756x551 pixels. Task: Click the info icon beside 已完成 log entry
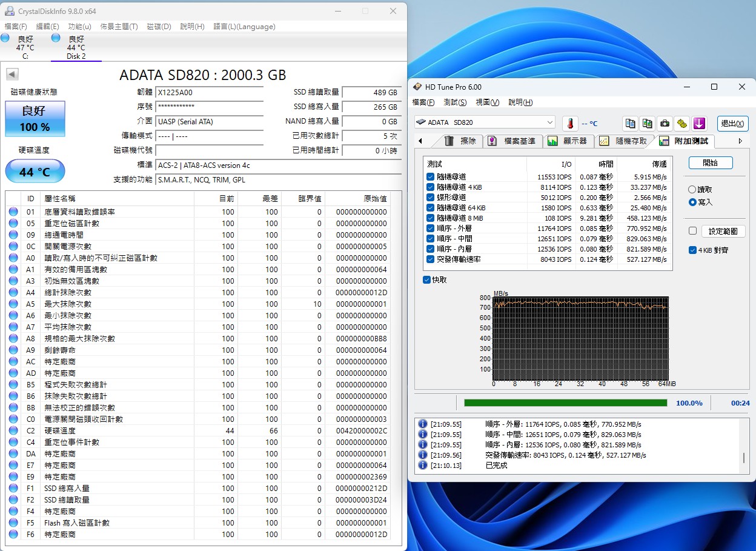423,466
